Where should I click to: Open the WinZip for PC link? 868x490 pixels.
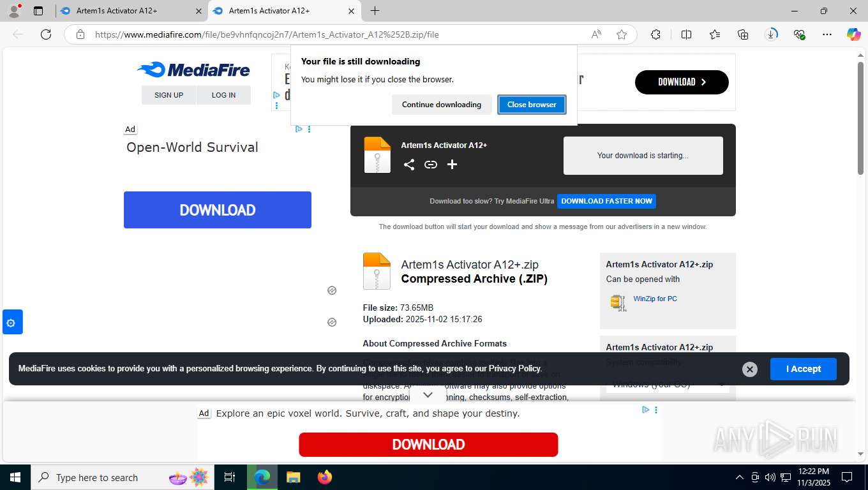(655, 299)
